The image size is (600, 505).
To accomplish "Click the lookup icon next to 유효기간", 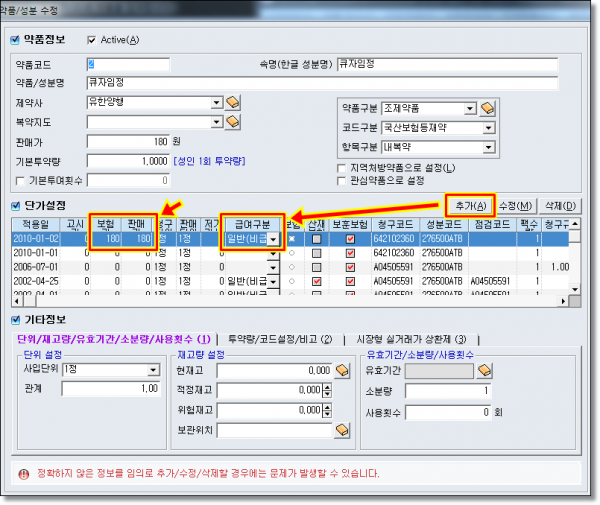I will (x=485, y=370).
